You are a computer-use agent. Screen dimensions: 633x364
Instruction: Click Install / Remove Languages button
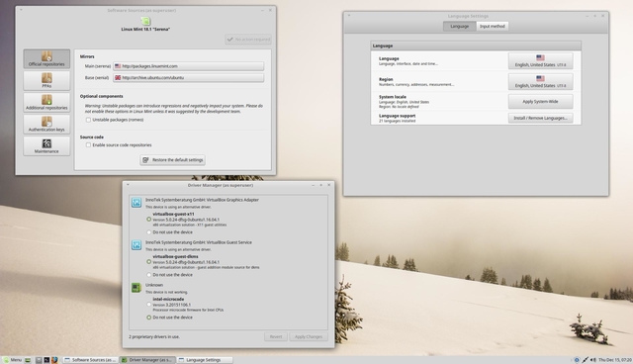[x=540, y=118]
